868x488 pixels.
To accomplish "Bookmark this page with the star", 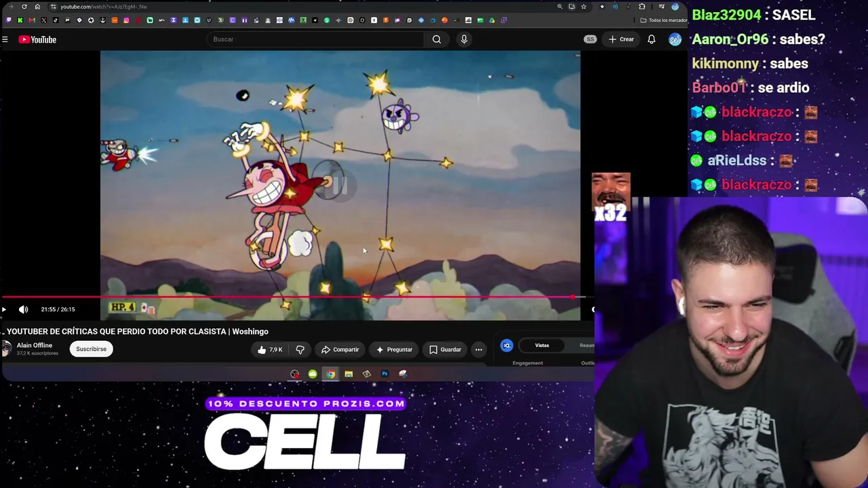I will coord(583,7).
